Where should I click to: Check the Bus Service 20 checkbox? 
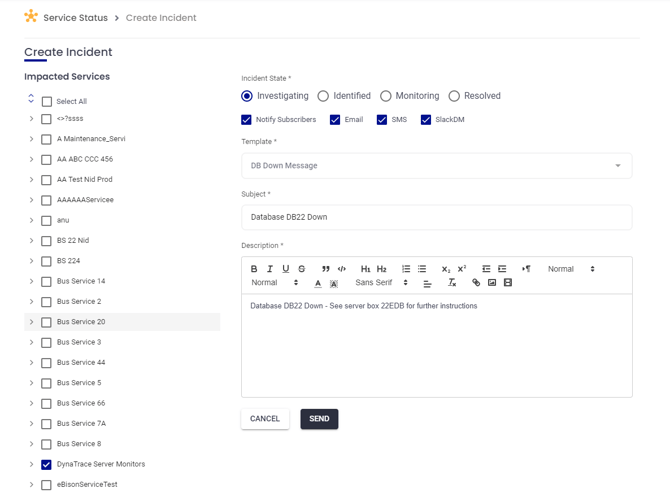click(x=46, y=322)
